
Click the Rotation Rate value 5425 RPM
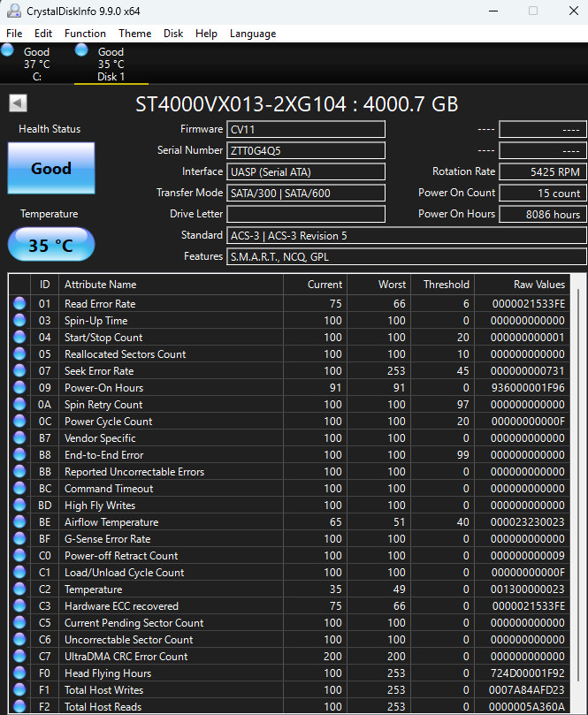click(542, 171)
